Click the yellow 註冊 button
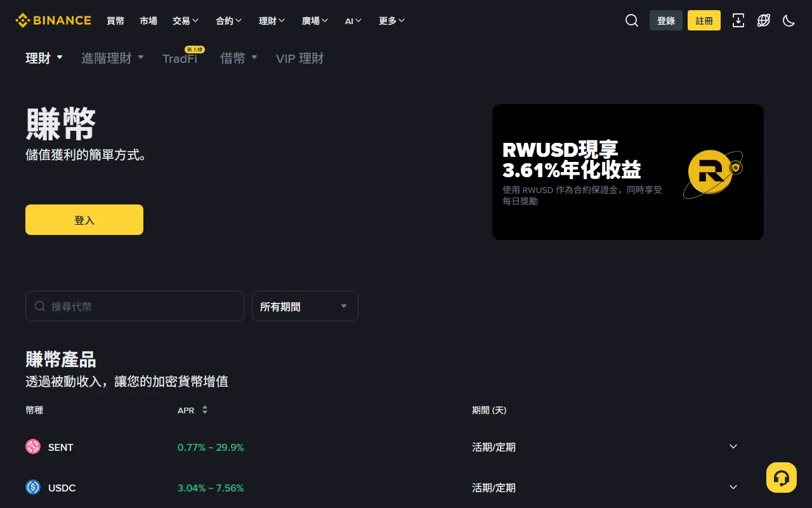This screenshot has width=812, height=508. tap(704, 20)
